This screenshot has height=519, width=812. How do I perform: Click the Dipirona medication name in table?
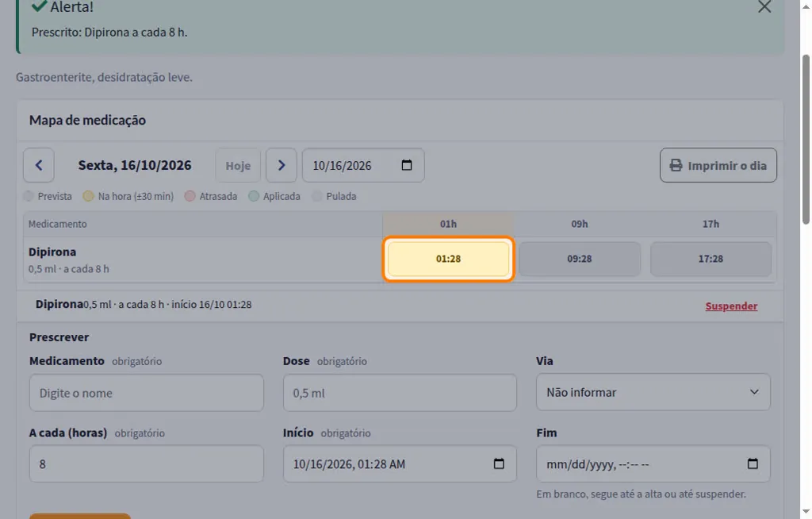(x=52, y=252)
